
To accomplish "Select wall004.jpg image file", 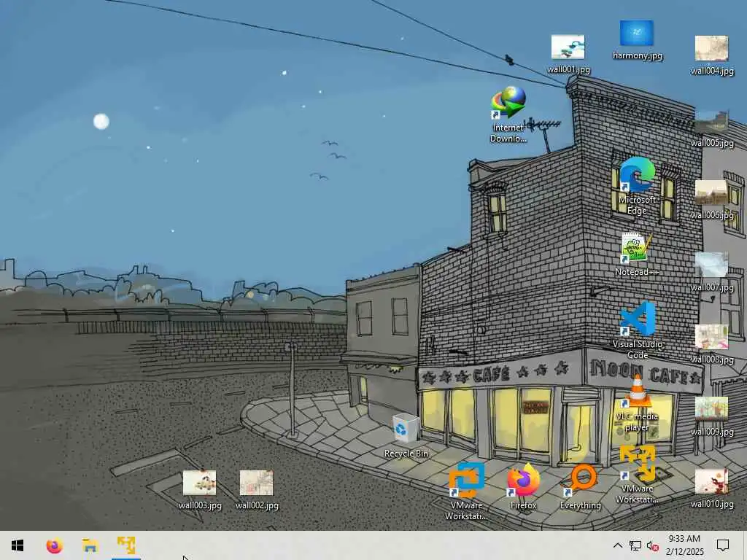I will coord(712,55).
